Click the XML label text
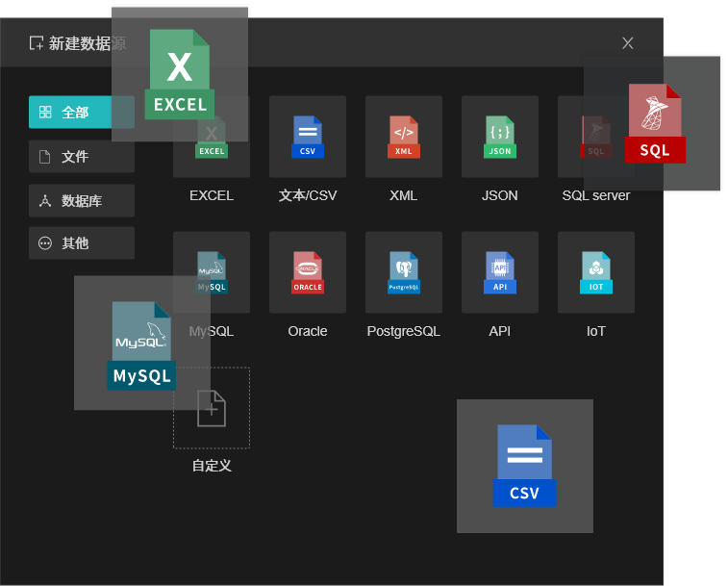Screen dimensions: 728x586 coord(404,195)
